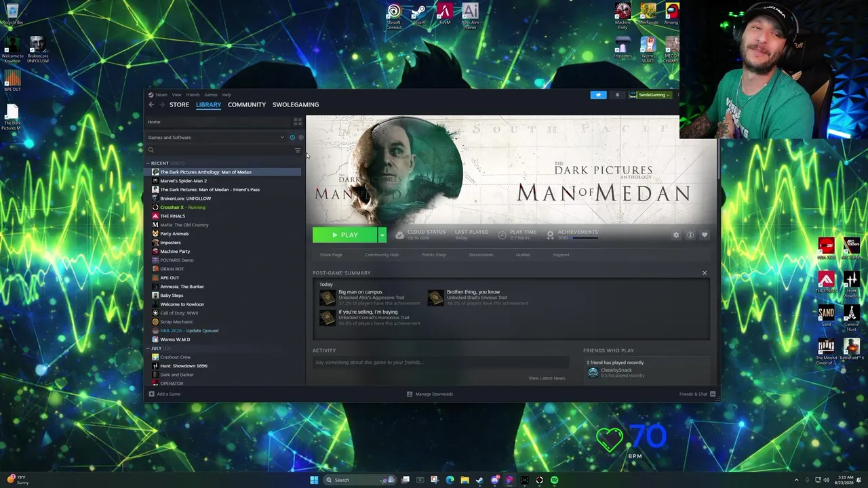The height and width of the screenshot is (488, 868).
Task: Open the Steam menu
Action: pyautogui.click(x=161, y=95)
